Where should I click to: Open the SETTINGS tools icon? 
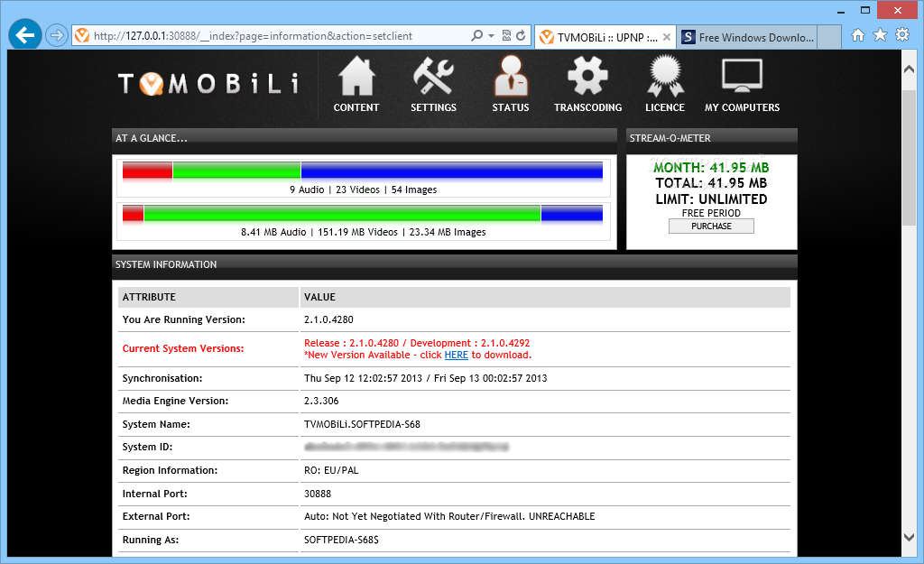coord(433,76)
